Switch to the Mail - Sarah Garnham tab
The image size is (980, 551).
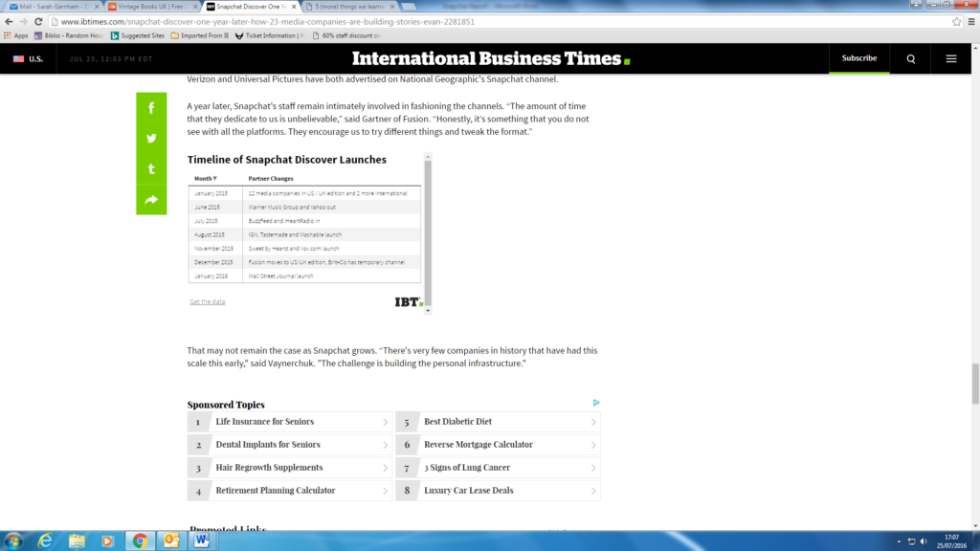[54, 7]
